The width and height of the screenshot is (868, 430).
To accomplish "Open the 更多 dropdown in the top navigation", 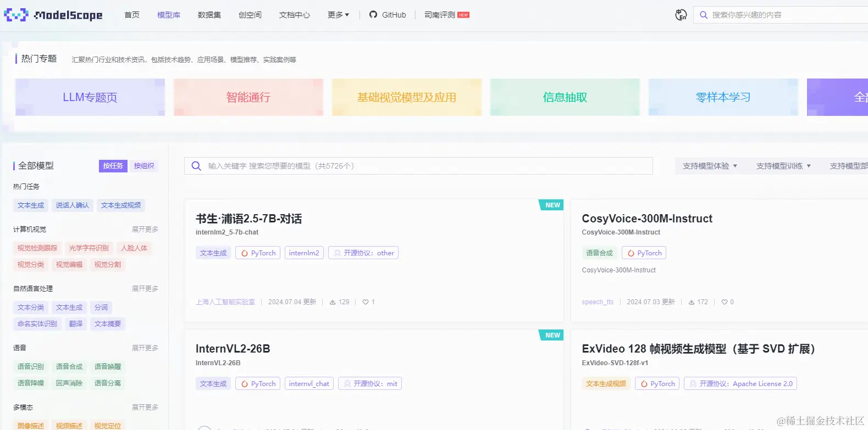I will click(x=338, y=15).
